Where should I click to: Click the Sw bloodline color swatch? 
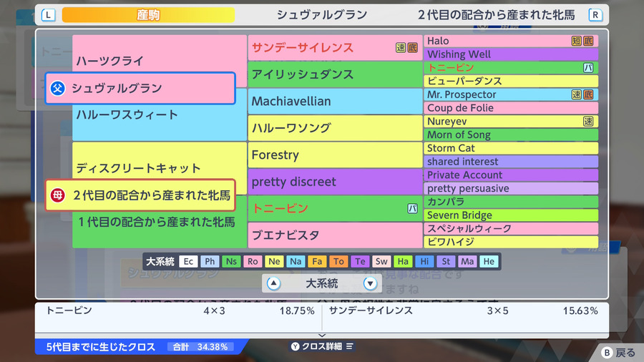[381, 261]
